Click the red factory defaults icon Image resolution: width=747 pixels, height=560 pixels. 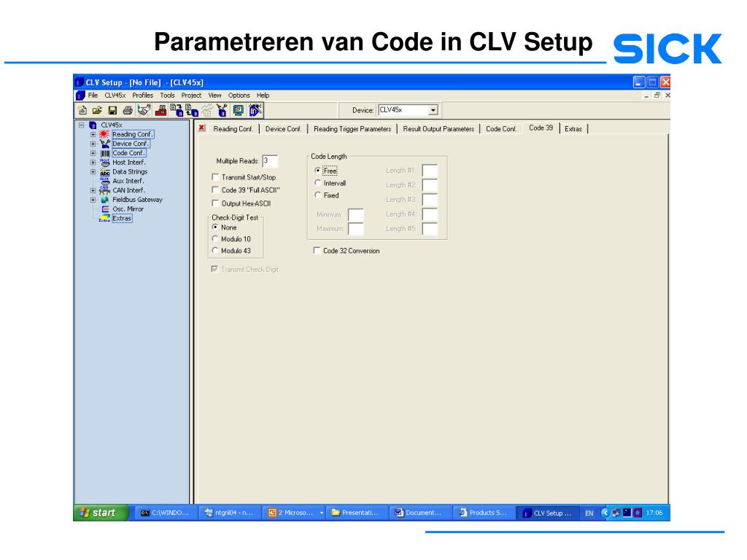(x=161, y=111)
